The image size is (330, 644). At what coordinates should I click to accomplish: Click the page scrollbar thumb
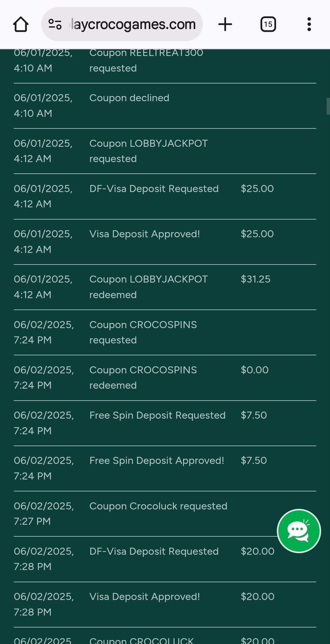click(x=328, y=106)
